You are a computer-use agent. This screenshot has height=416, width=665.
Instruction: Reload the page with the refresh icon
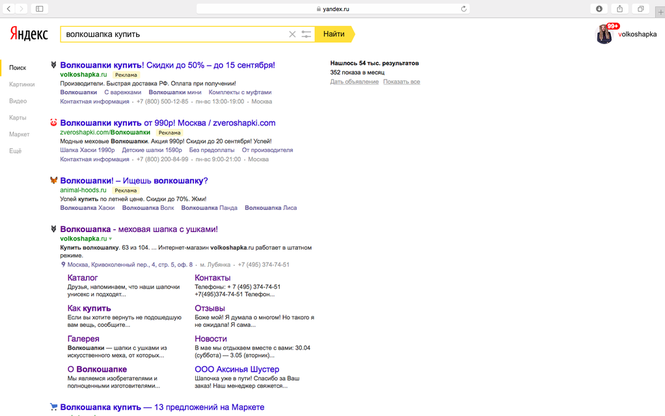pyautogui.click(x=464, y=8)
